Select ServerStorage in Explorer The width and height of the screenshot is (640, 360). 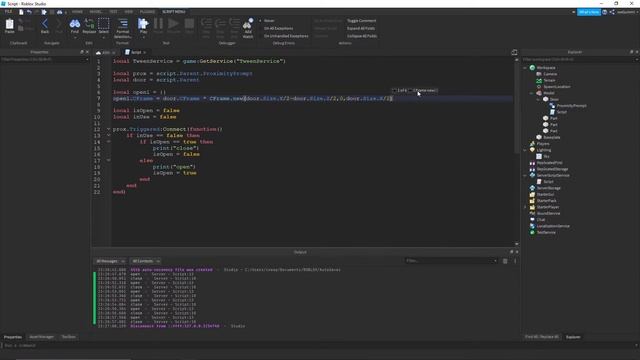pyautogui.click(x=548, y=188)
